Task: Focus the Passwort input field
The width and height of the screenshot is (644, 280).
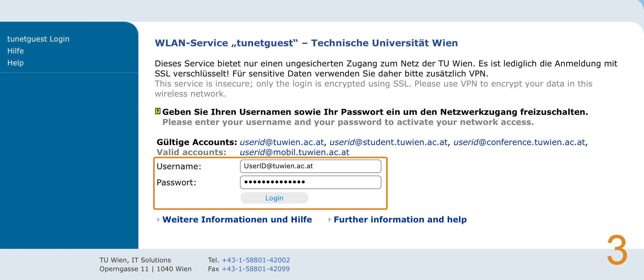Action: (x=310, y=182)
